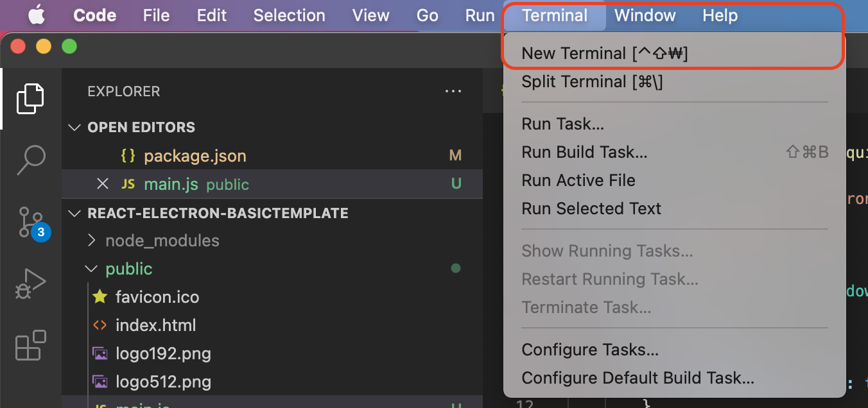Open the Search view in activity bar
This screenshot has width=868, height=408.
click(30, 160)
